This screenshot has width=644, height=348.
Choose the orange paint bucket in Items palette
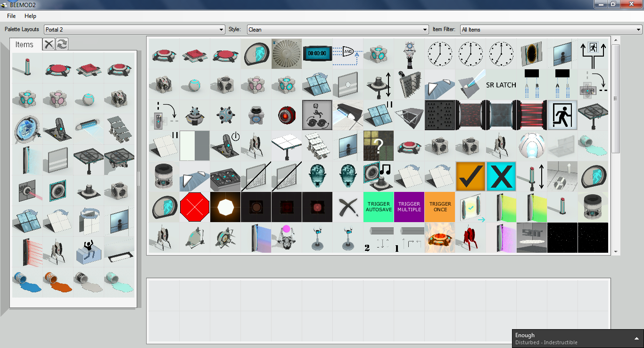(x=58, y=282)
